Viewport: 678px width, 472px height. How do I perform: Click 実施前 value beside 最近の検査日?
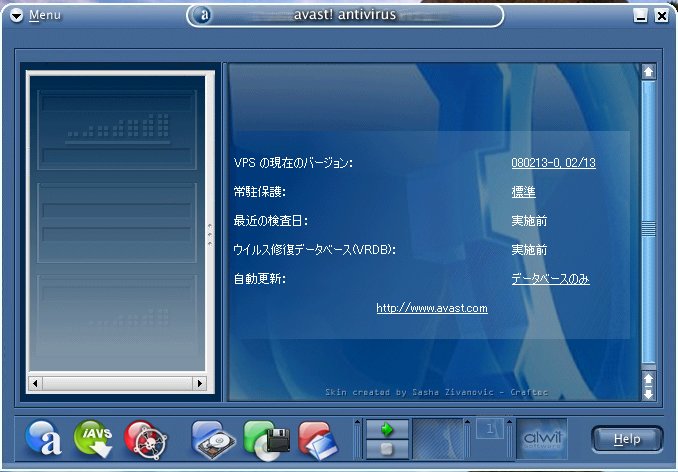pyautogui.click(x=529, y=221)
